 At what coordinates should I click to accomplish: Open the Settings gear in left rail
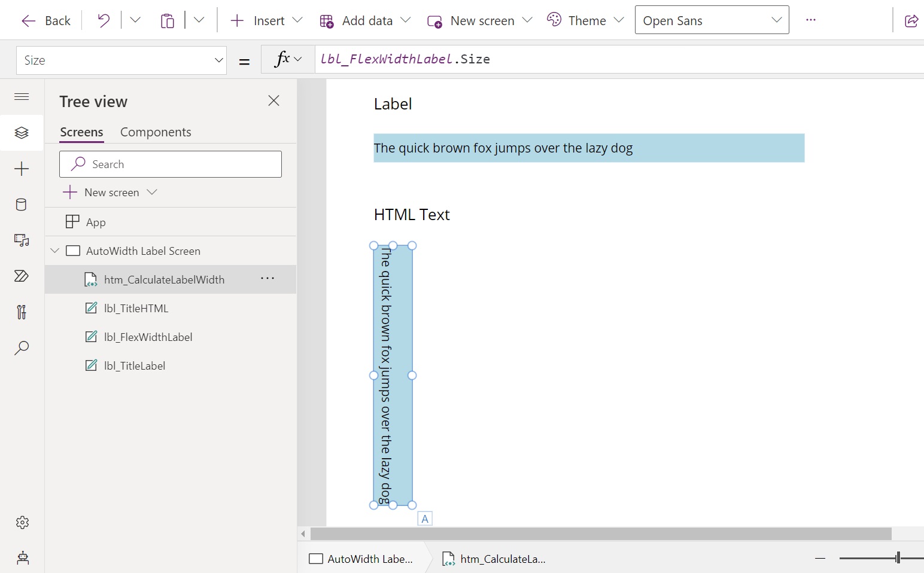click(x=22, y=522)
